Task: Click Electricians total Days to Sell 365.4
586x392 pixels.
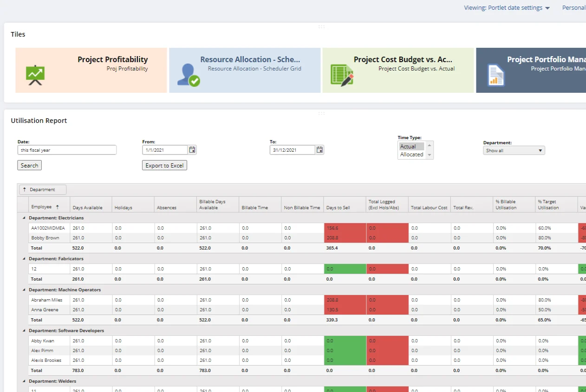Action: [x=345, y=248]
